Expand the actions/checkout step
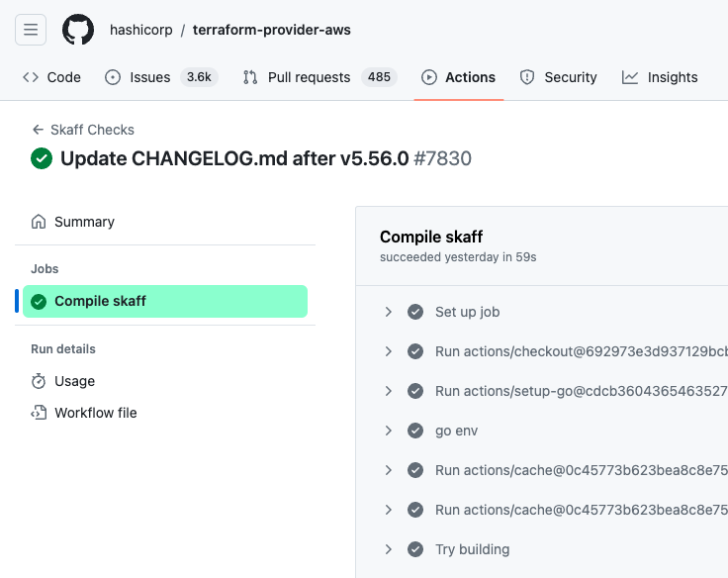The image size is (728, 578). point(389,351)
